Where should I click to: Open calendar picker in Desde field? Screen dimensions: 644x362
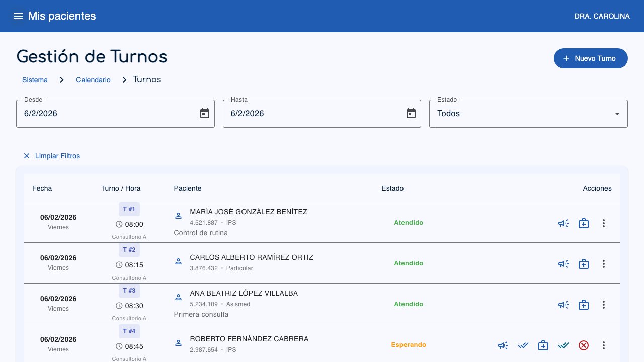(204, 114)
